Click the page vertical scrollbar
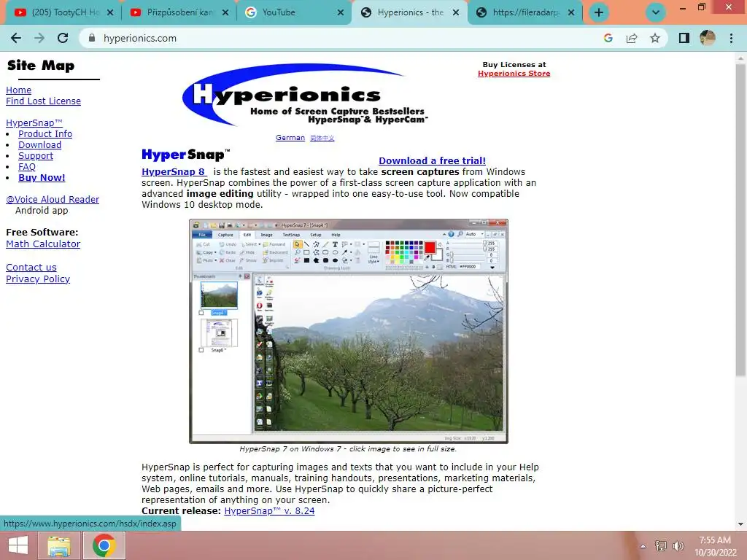The image size is (747, 560). click(740, 219)
